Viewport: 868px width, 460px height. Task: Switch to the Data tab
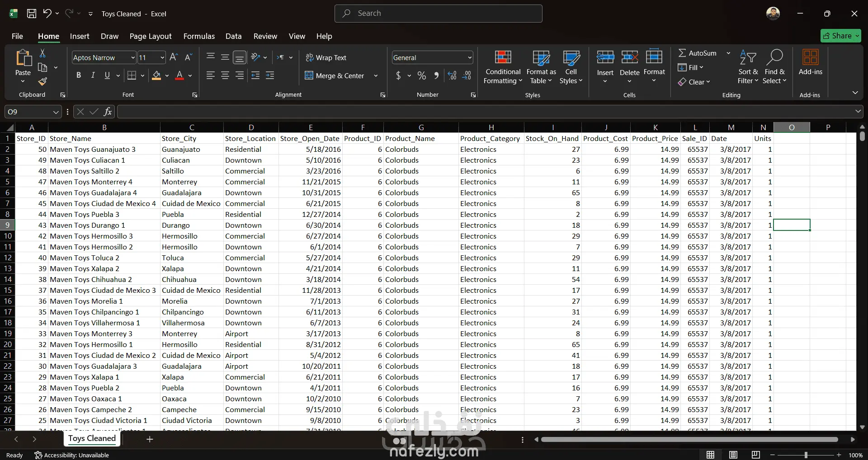pos(234,36)
